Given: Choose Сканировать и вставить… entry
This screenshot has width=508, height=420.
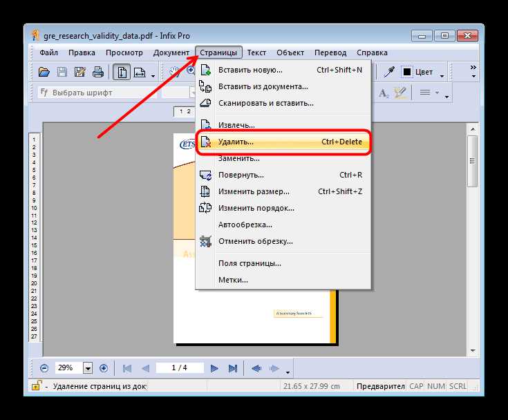Looking at the screenshot, I should click(x=283, y=103).
